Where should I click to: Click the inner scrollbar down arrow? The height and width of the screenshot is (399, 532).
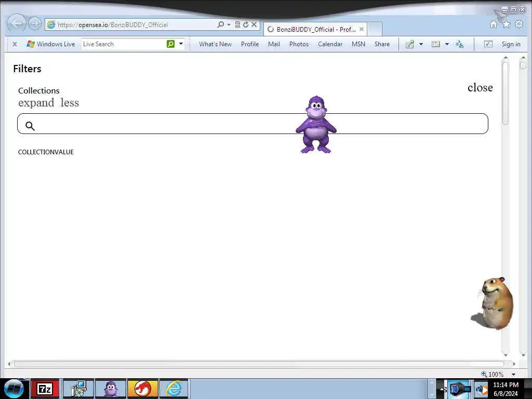click(506, 355)
